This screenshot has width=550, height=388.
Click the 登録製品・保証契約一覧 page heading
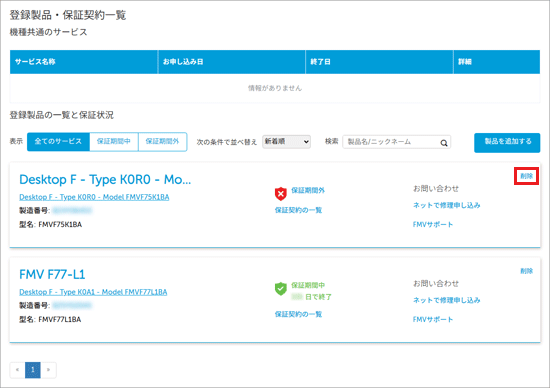[68, 15]
